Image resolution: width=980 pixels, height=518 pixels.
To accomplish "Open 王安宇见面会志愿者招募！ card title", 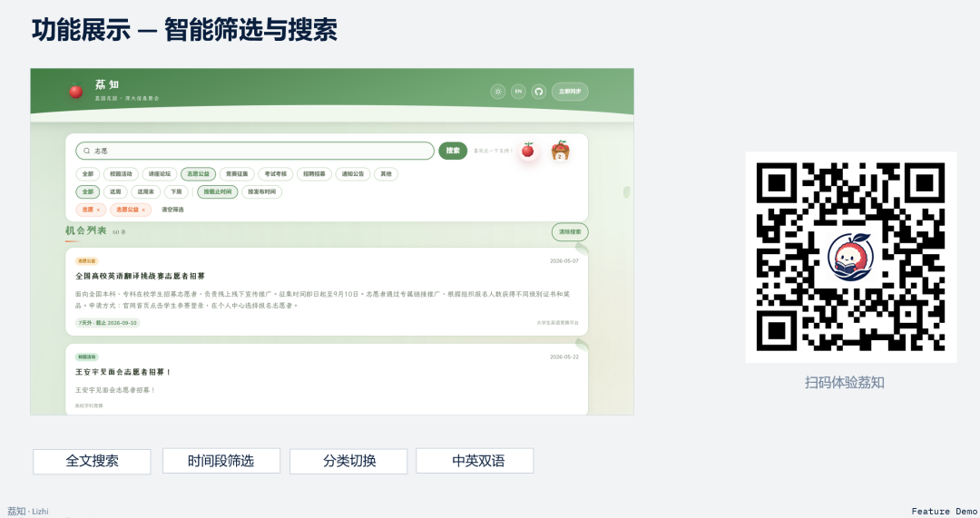I will (x=123, y=372).
